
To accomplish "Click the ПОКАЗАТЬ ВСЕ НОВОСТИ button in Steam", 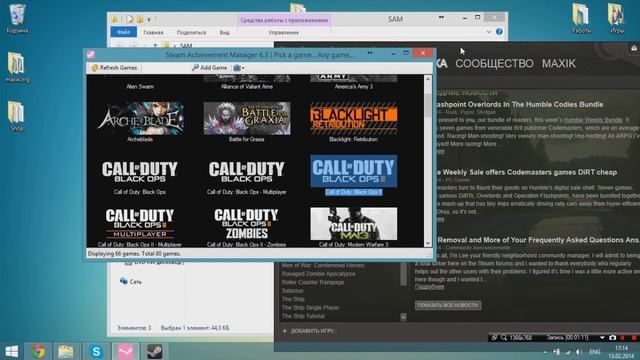I will 448,305.
